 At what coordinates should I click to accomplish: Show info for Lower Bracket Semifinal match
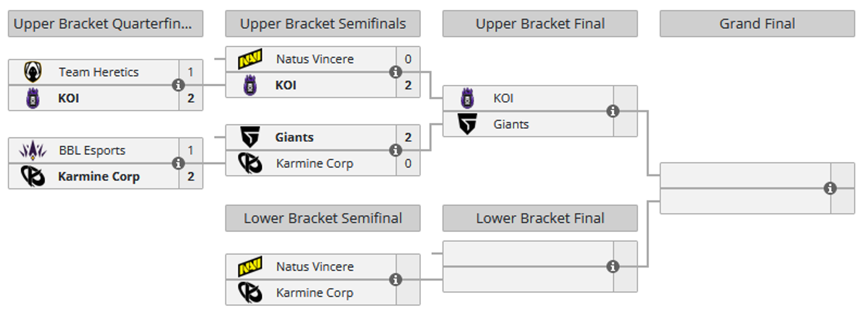tap(395, 280)
